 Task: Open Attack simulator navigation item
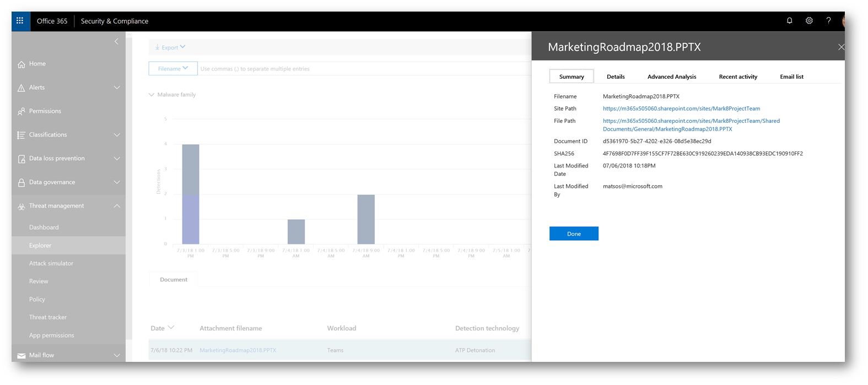[x=51, y=263]
